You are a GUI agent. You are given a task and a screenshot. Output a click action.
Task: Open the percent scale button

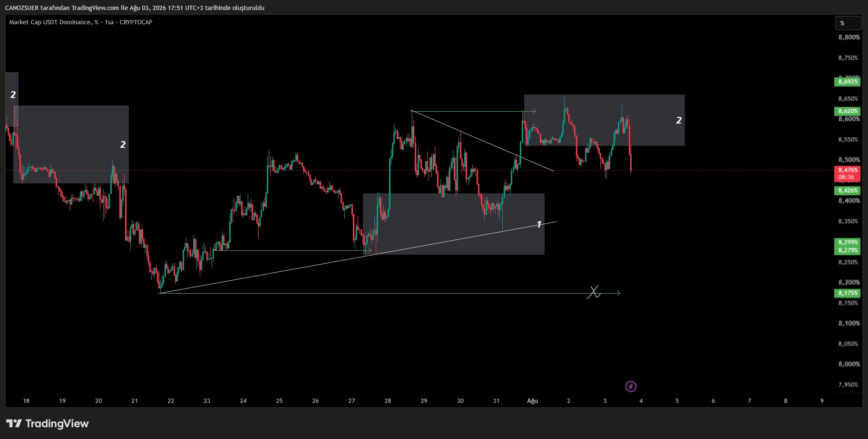point(848,23)
